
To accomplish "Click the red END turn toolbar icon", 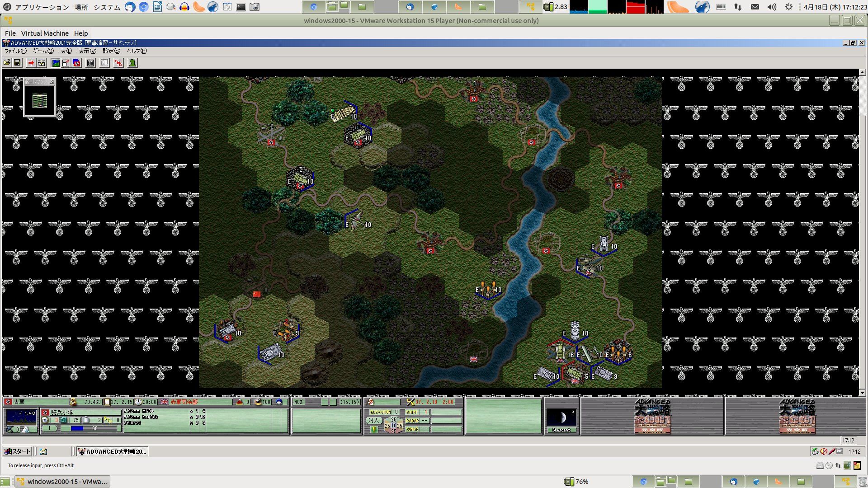I will click(118, 63).
